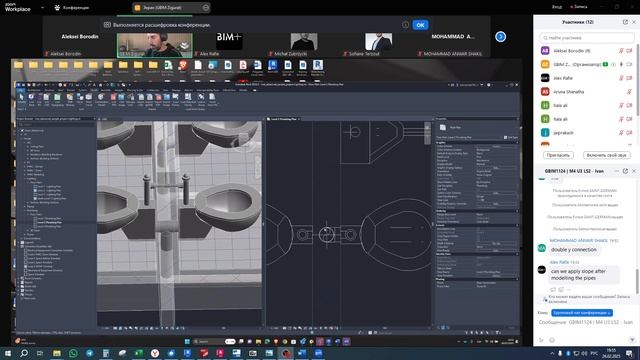This screenshot has height=360, width=640.
Task: Click the chat messages scrollbar
Action: pyautogui.click(x=636, y=282)
